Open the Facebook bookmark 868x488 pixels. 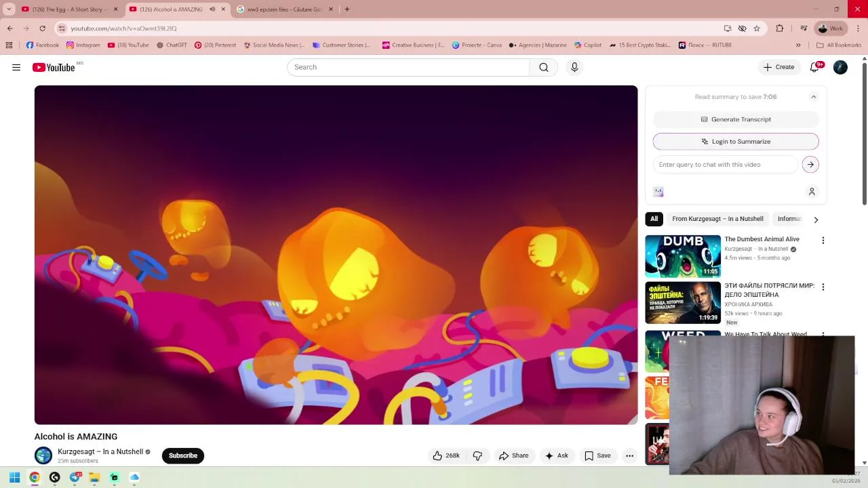(x=42, y=45)
